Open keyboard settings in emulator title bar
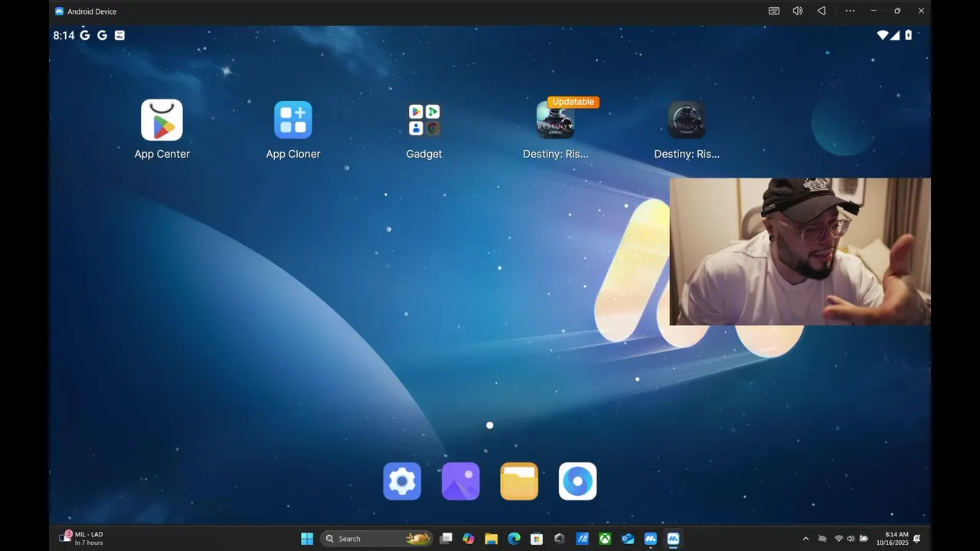 [774, 11]
